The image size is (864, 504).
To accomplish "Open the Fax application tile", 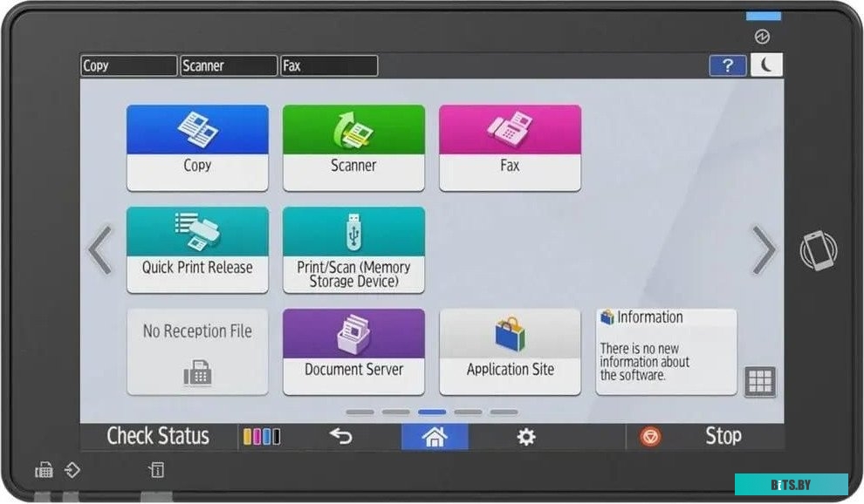I will pyautogui.click(x=510, y=147).
